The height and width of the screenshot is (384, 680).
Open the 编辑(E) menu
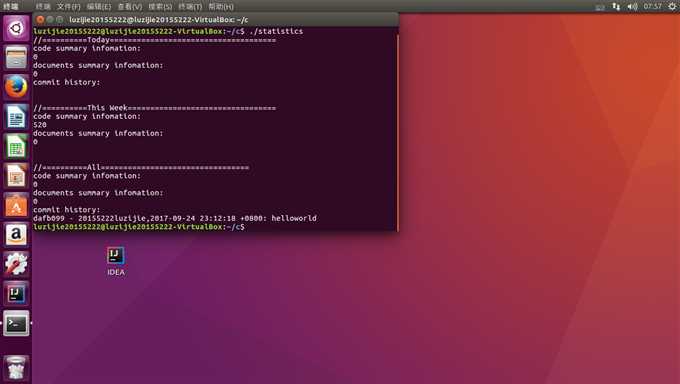(x=99, y=7)
